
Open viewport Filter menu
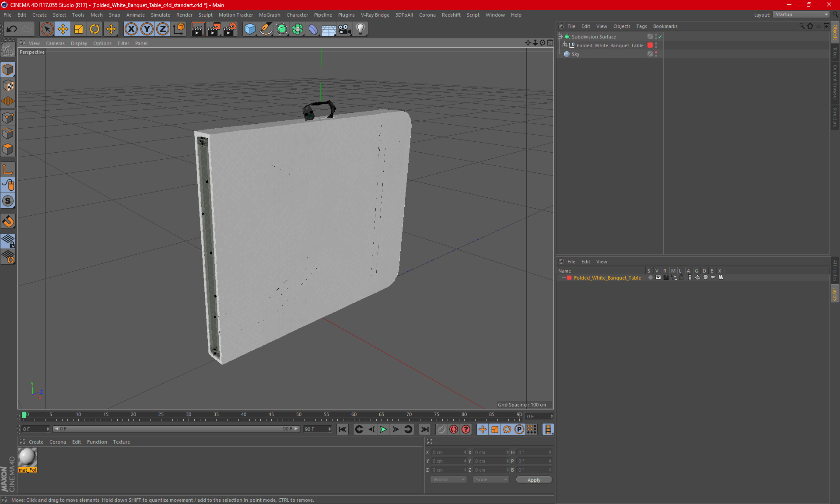[x=123, y=43]
